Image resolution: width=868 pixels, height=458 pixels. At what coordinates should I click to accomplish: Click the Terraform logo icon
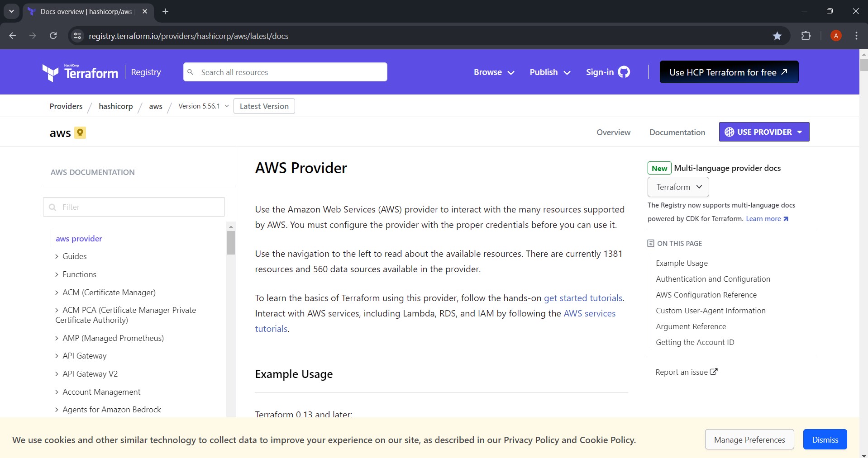click(51, 72)
